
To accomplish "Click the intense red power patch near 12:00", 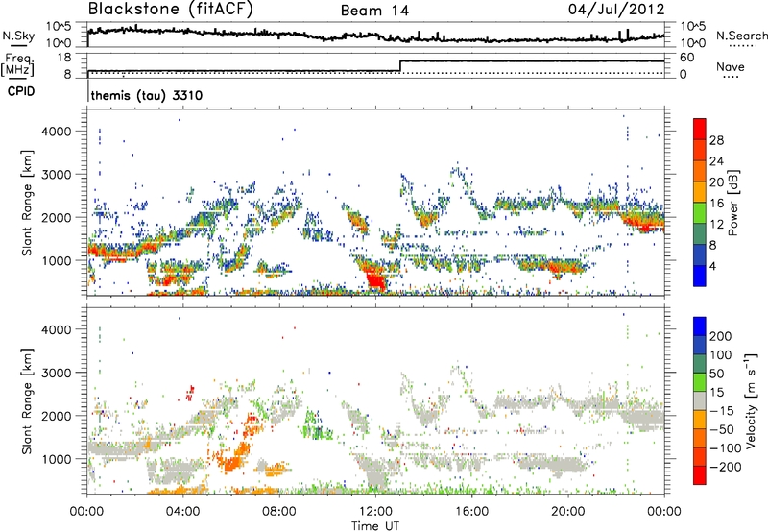I will pos(376,281).
